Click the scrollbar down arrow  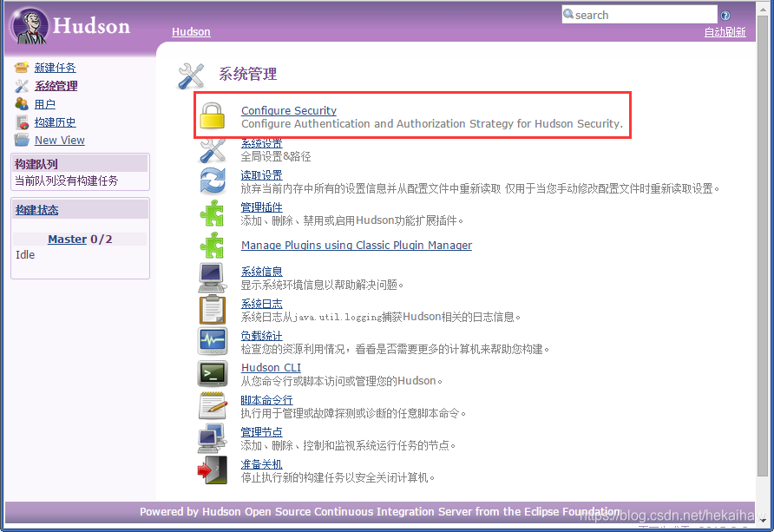[x=763, y=520]
